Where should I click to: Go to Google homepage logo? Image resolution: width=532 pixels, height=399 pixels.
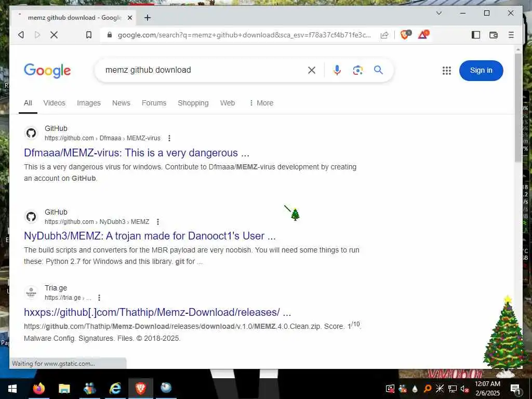(47, 70)
